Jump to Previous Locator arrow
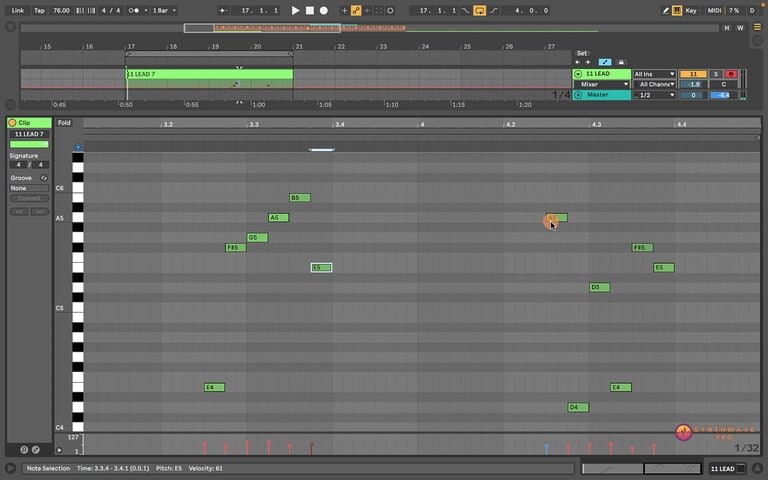Image resolution: width=768 pixels, height=480 pixels. pos(577,62)
